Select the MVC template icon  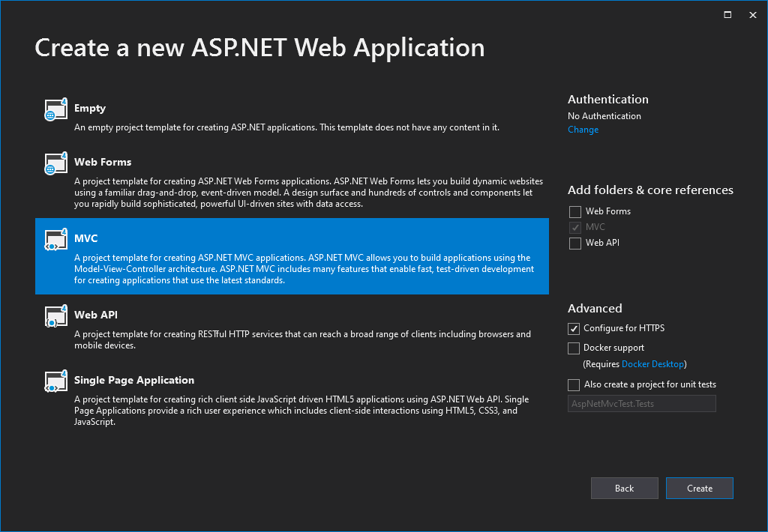coord(55,240)
